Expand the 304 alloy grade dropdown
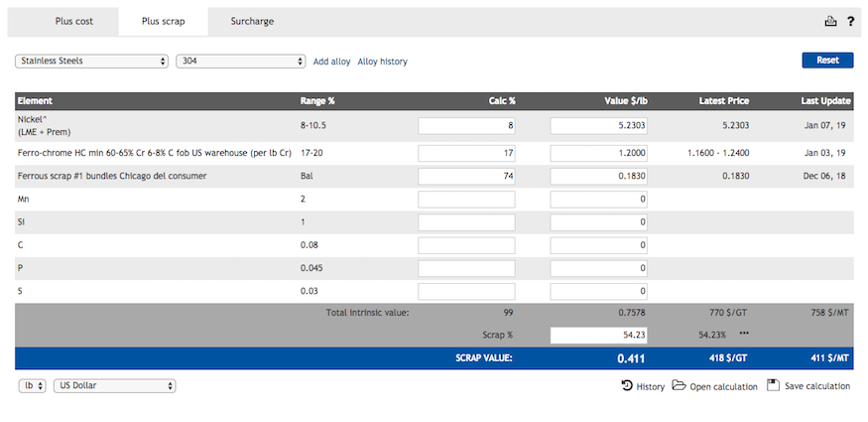Screen dimensions: 868x422 tap(240, 61)
